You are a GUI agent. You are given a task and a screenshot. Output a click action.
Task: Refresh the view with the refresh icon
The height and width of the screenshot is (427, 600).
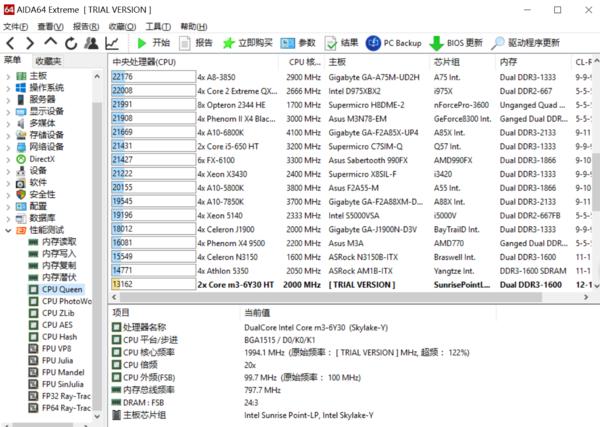click(x=71, y=43)
